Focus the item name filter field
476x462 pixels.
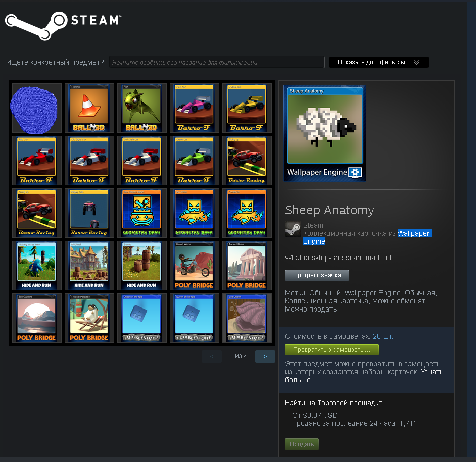click(217, 62)
